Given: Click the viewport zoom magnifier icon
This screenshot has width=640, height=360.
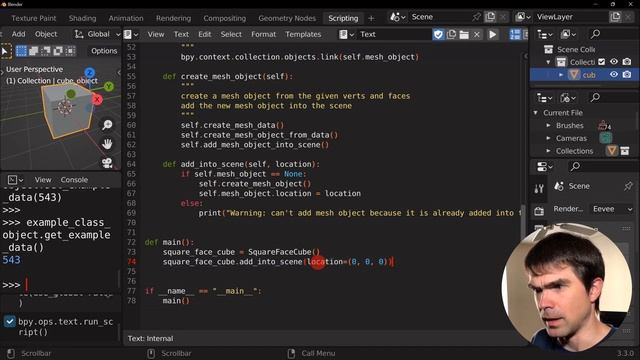Looking at the screenshot, I should (x=107, y=125).
